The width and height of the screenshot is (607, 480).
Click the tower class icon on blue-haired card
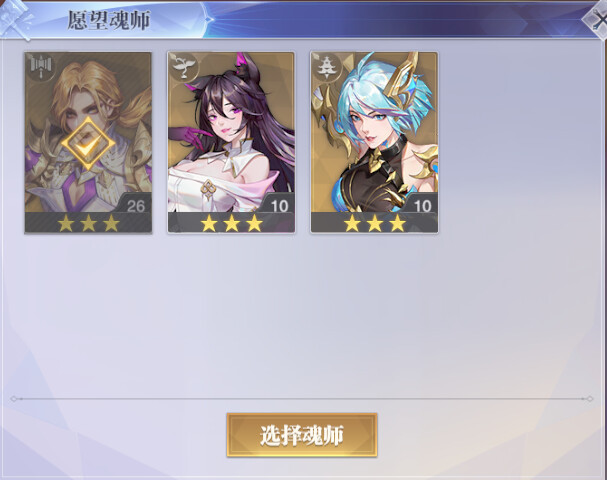pyautogui.click(x=327, y=68)
